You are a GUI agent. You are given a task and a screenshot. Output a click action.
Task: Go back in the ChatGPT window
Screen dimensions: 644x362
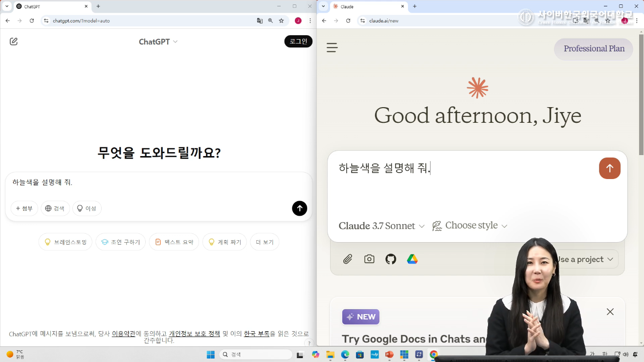click(7, 21)
